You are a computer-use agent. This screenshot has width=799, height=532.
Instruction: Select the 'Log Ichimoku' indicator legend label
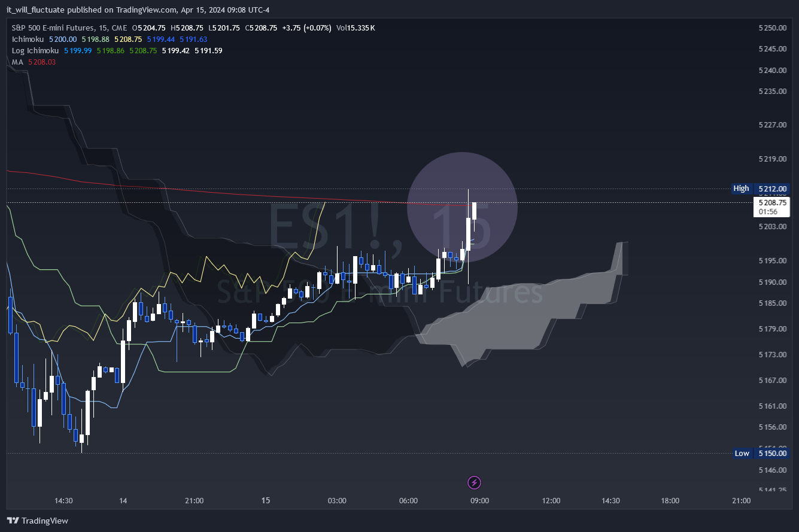pyautogui.click(x=35, y=51)
